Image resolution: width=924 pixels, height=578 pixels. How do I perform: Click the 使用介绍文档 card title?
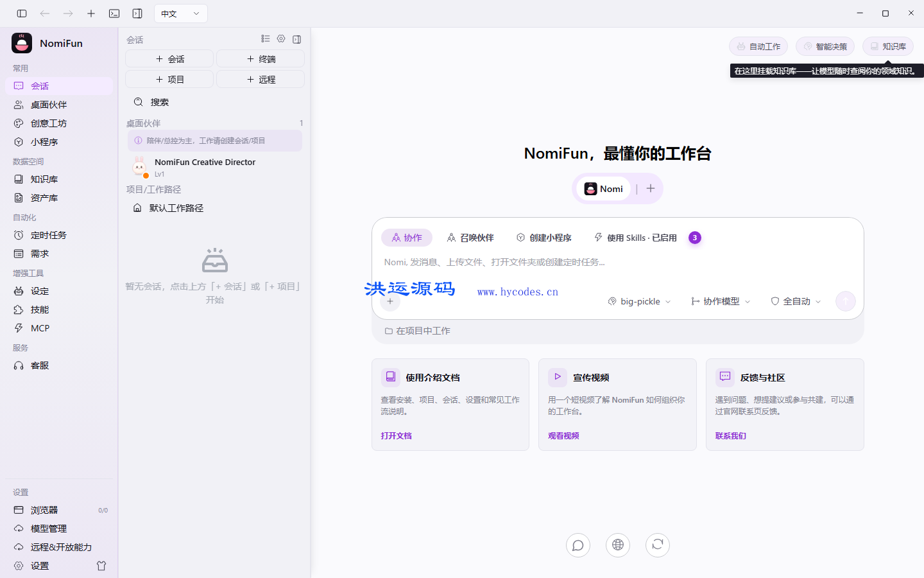(432, 378)
